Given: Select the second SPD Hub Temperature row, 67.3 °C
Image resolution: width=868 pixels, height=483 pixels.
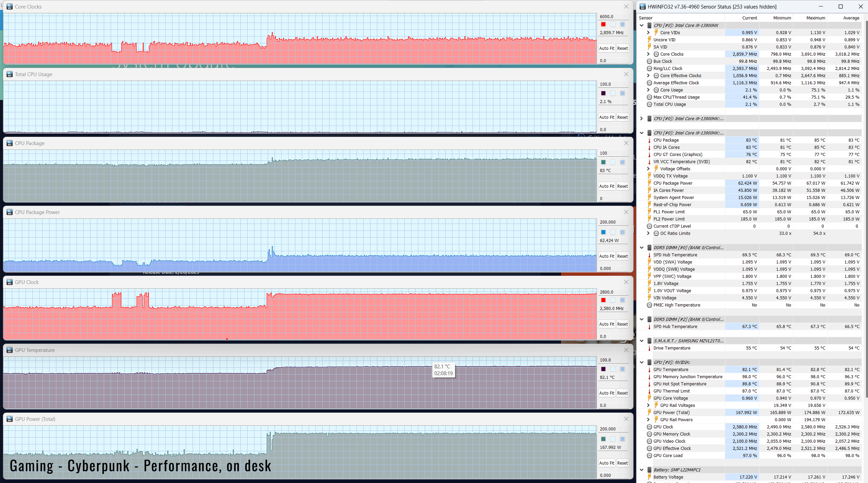Looking at the screenshot, I should (750, 326).
